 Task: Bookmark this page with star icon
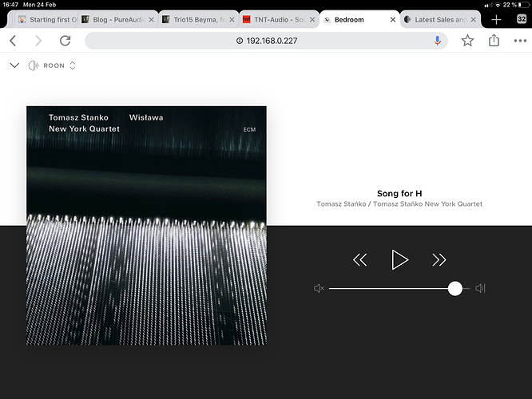(x=467, y=41)
